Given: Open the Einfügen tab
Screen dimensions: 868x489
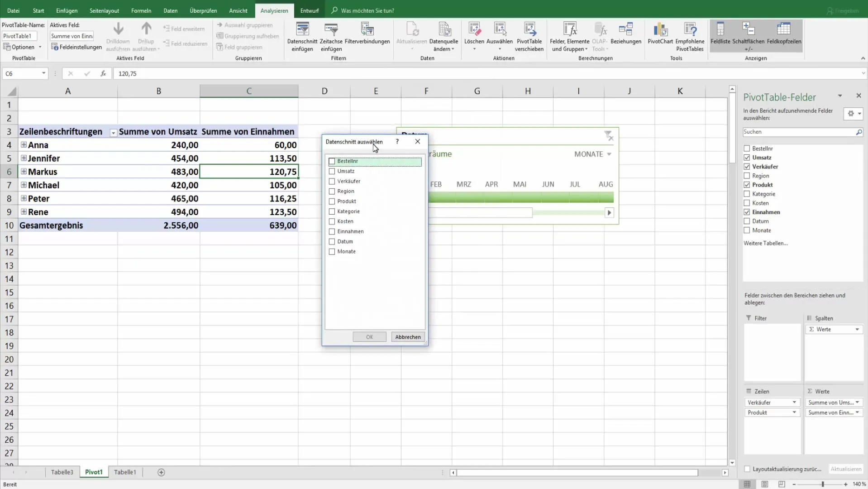Looking at the screenshot, I should pos(67,10).
